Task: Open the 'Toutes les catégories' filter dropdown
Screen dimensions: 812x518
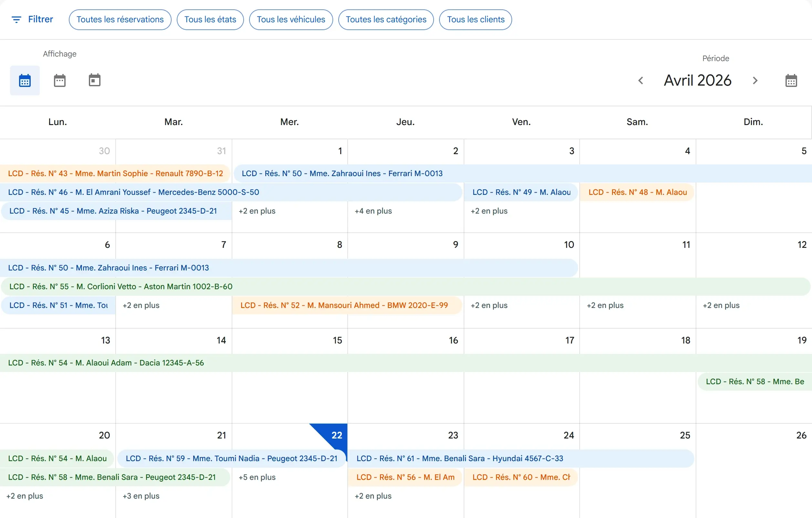Action: (386, 20)
